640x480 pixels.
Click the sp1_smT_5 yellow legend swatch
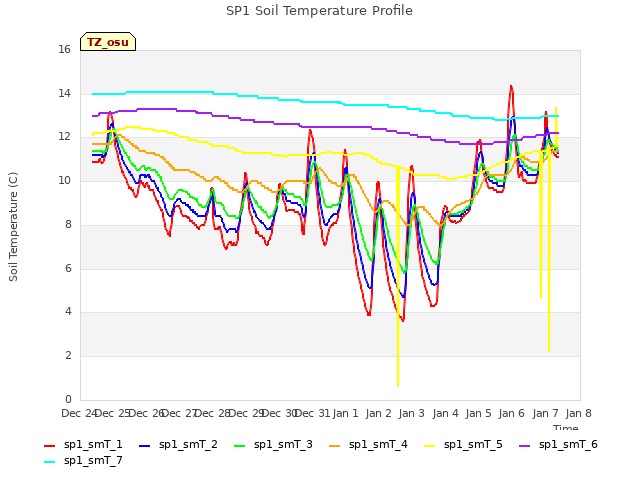pyautogui.click(x=429, y=446)
